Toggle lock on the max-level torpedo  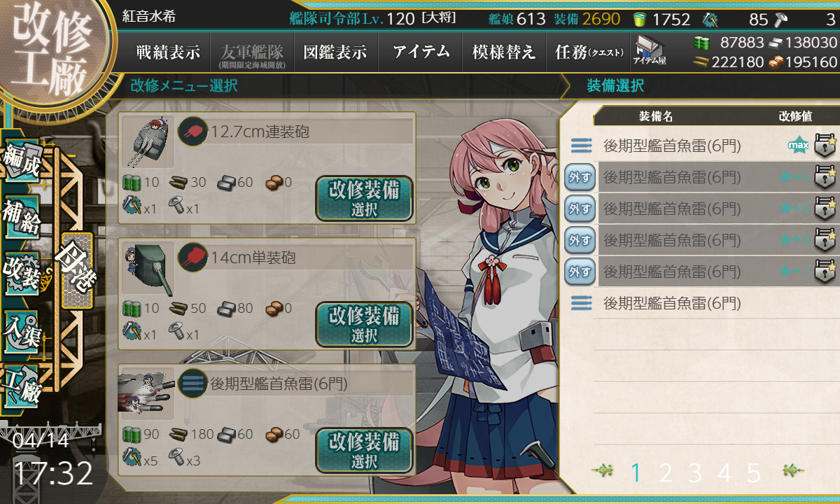(x=825, y=146)
